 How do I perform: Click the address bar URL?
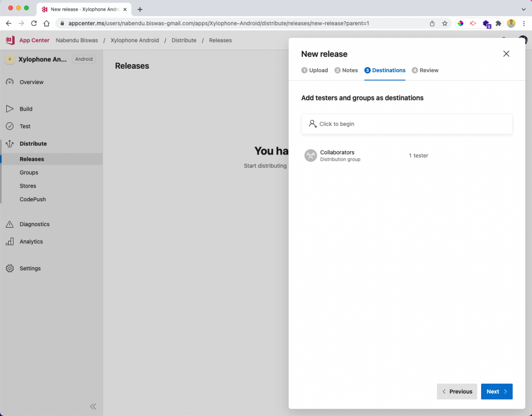(219, 23)
